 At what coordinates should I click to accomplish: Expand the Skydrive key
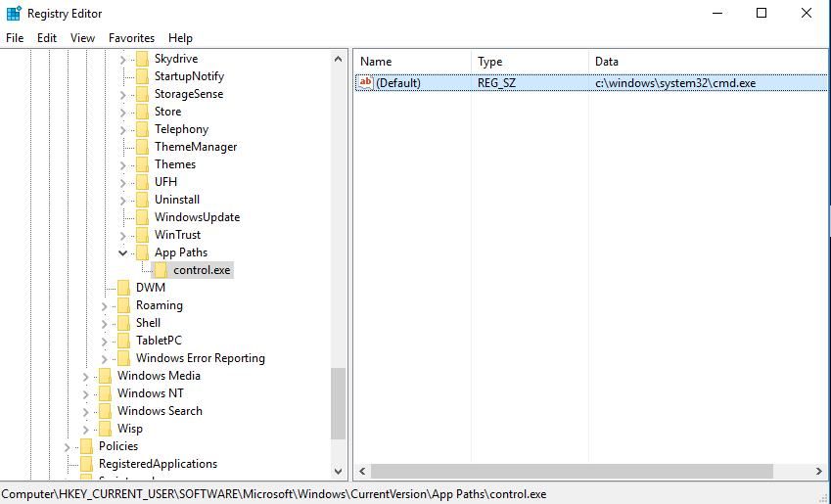click(x=123, y=60)
